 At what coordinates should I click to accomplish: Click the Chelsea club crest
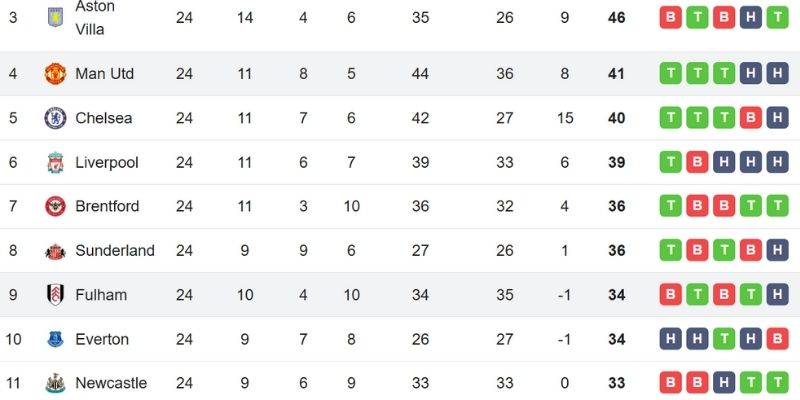[54, 118]
